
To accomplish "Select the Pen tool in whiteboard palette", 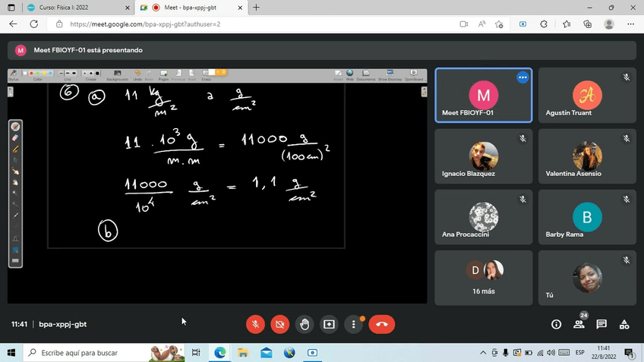I will click(15, 127).
